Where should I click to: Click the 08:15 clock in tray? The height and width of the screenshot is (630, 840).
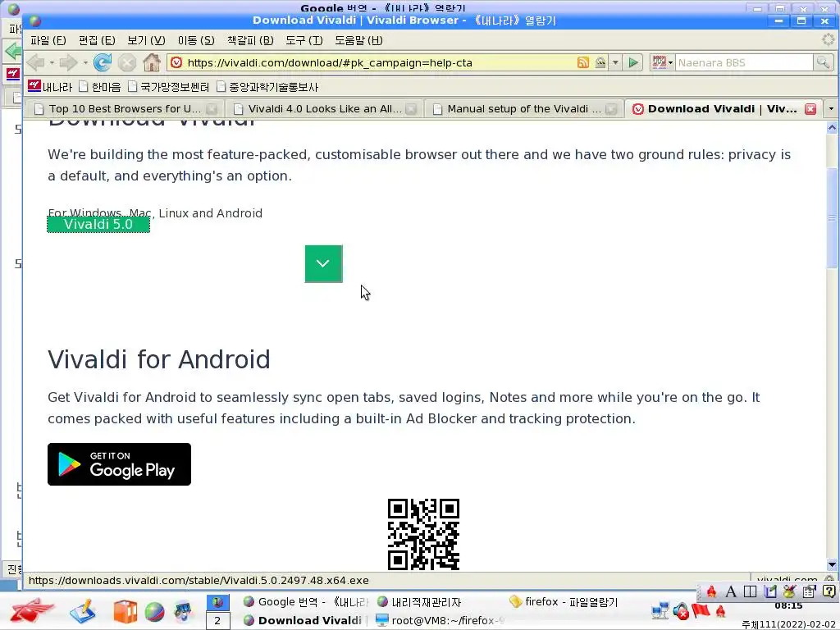click(788, 606)
